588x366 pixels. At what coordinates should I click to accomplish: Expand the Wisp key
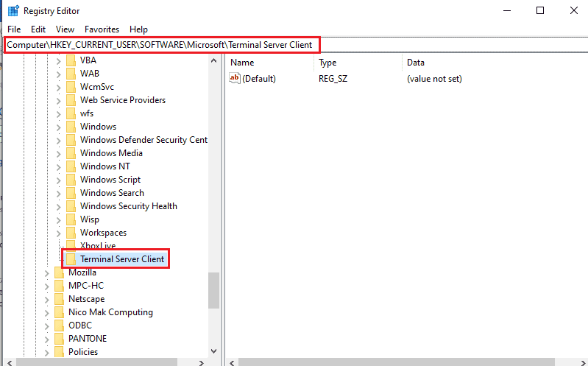point(58,220)
